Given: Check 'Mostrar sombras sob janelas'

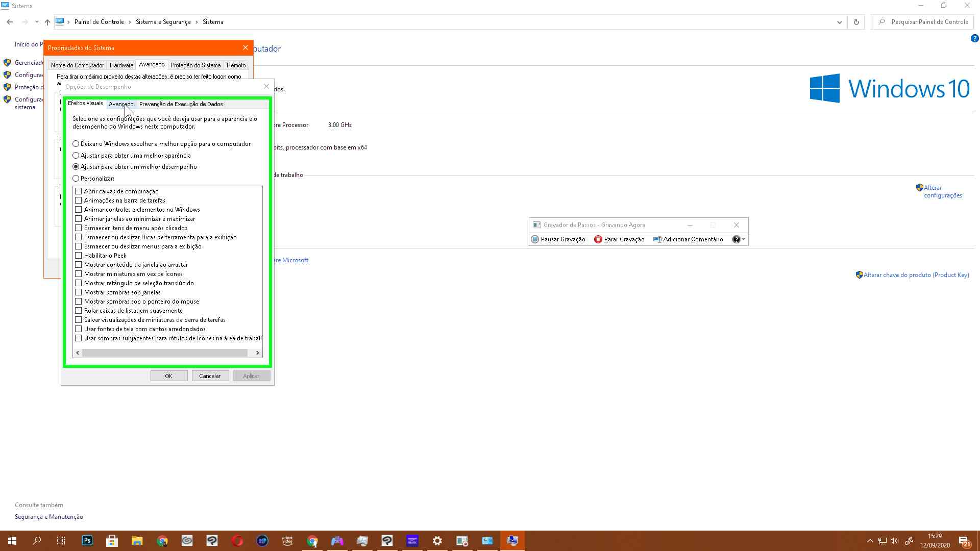Looking at the screenshot, I should click(79, 292).
